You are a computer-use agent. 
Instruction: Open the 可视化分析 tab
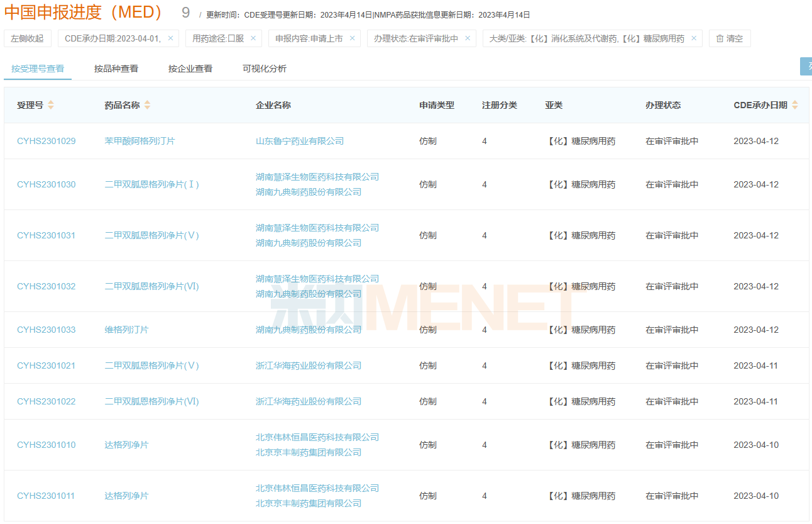265,69
